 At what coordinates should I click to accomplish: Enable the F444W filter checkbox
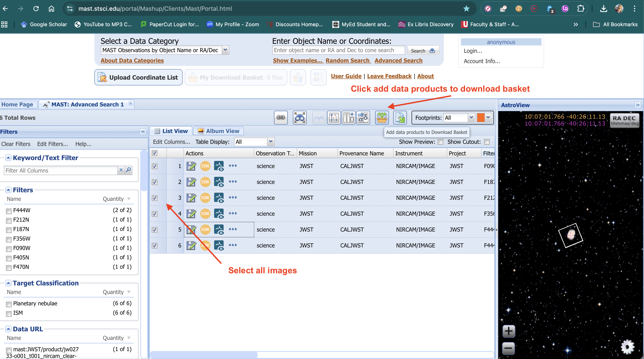pyautogui.click(x=9, y=211)
